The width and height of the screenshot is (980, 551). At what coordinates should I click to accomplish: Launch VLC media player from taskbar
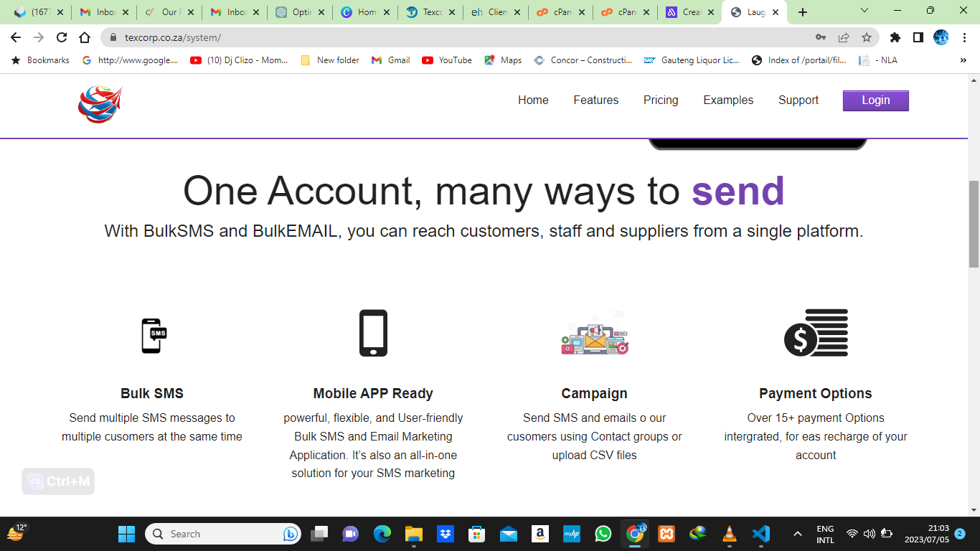tap(730, 534)
